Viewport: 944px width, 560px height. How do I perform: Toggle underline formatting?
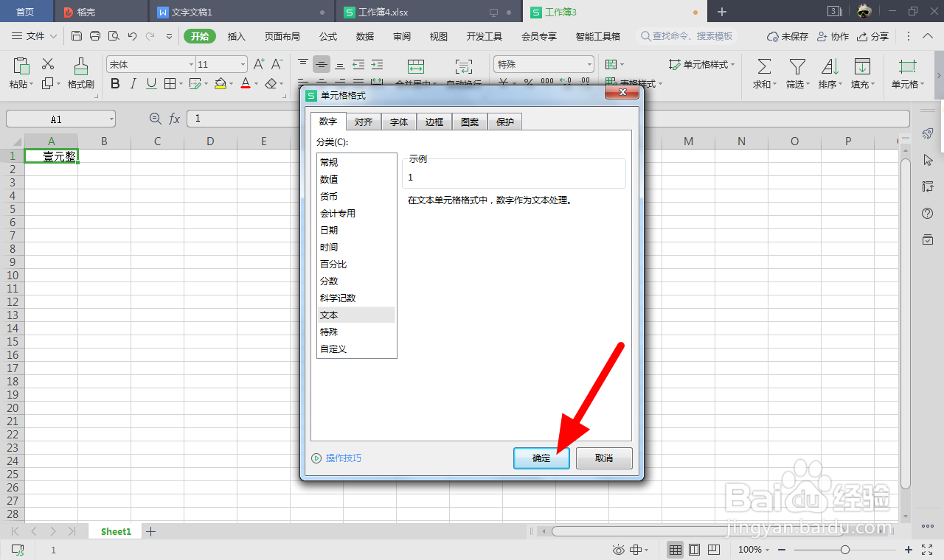pyautogui.click(x=151, y=83)
